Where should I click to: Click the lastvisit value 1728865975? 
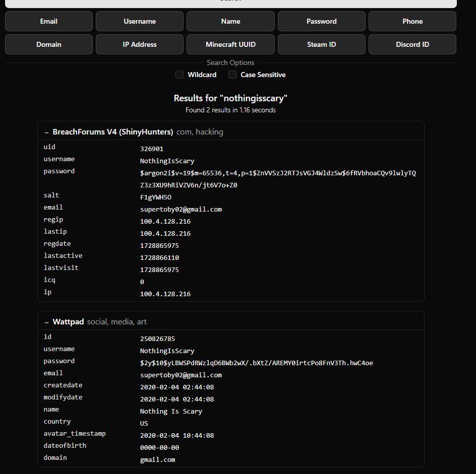tap(160, 270)
